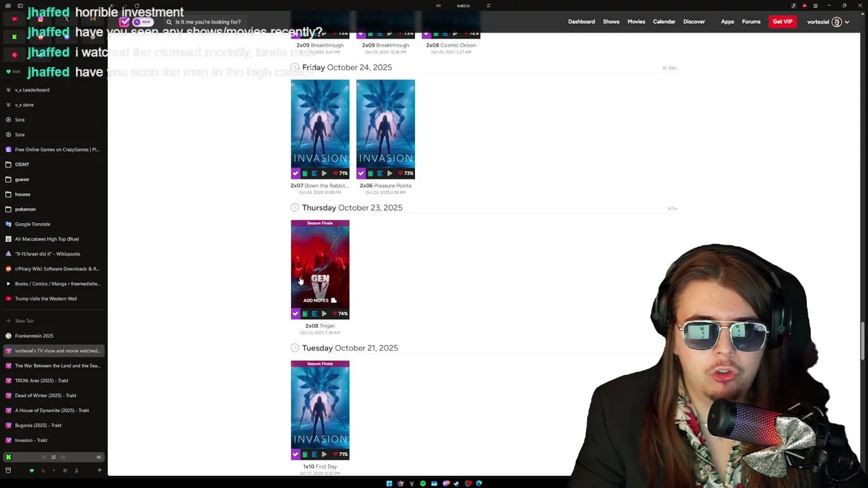The width and height of the screenshot is (868, 488).
Task: Open Gen V 2x08 Trojan poster
Action: [x=320, y=264]
